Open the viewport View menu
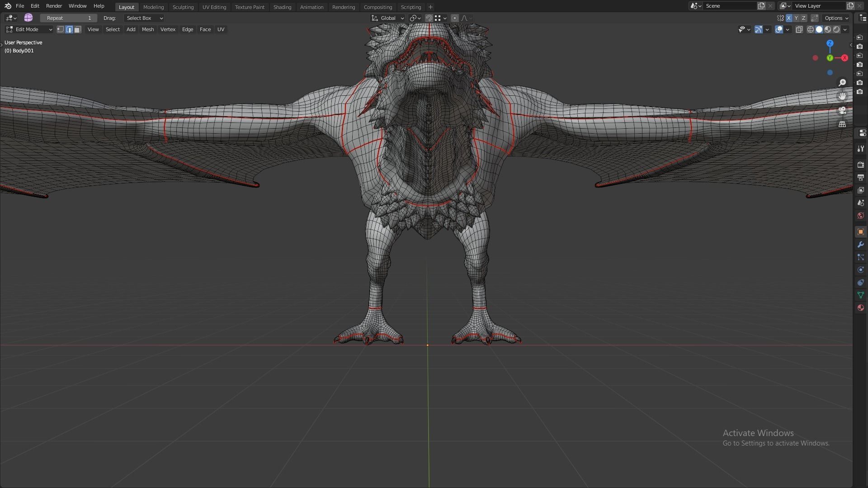The height and width of the screenshot is (488, 868). pyautogui.click(x=93, y=29)
